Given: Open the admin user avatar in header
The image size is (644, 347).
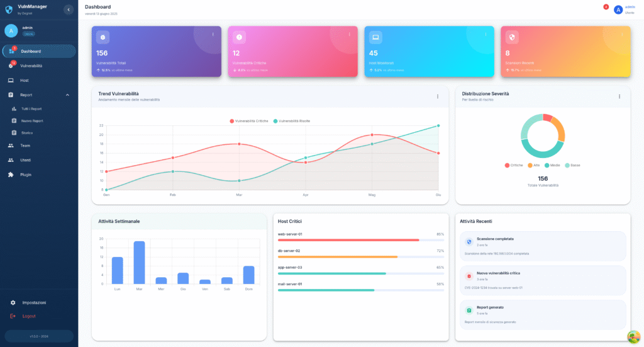Looking at the screenshot, I should pyautogui.click(x=618, y=10).
